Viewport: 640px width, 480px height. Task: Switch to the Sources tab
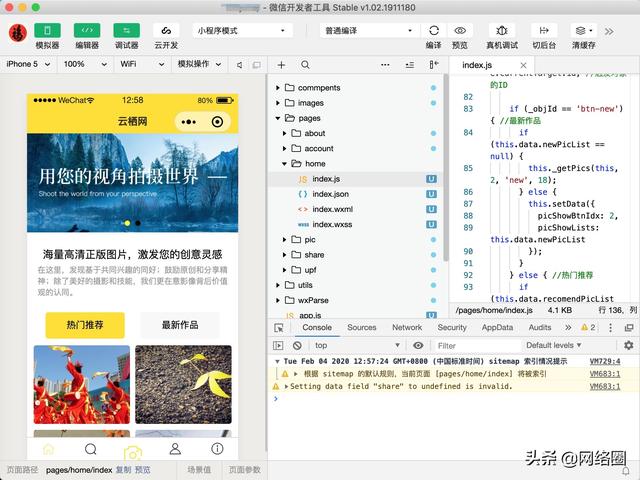pyautogui.click(x=362, y=327)
